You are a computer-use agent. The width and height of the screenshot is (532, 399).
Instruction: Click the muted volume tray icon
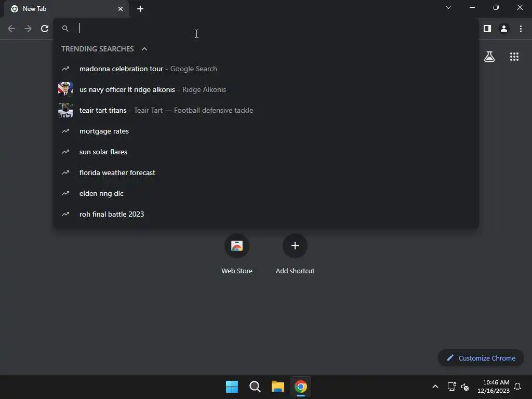pyautogui.click(x=465, y=387)
